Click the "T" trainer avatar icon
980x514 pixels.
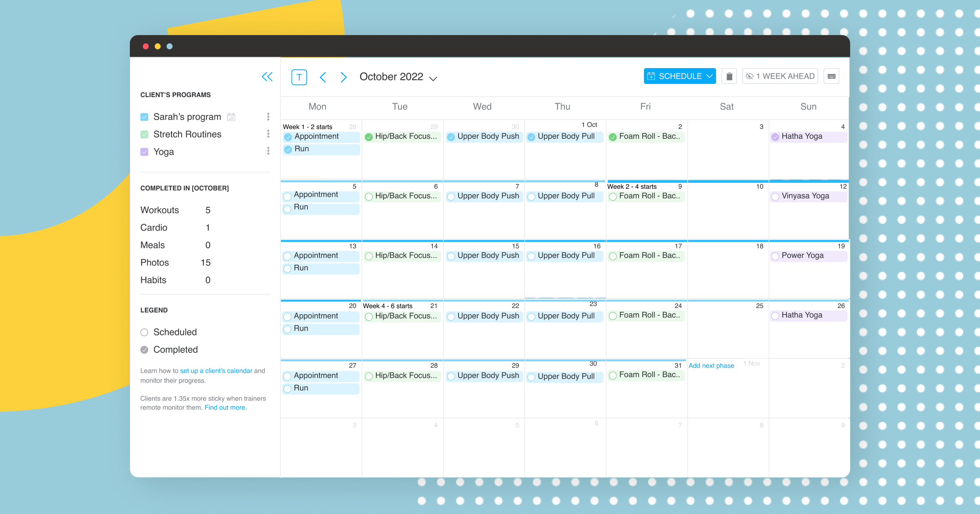pos(299,77)
